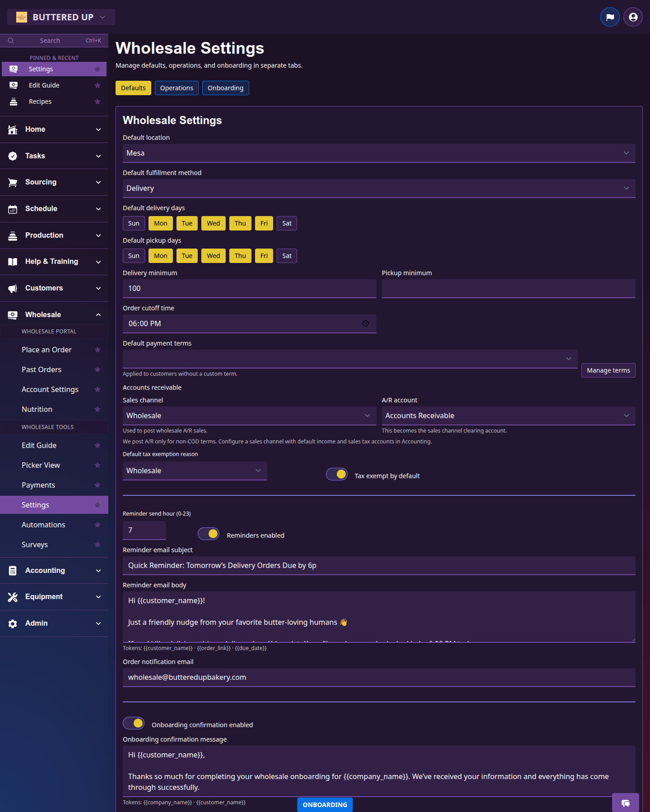Open Default tax exemption reason dropdown

pos(195,471)
